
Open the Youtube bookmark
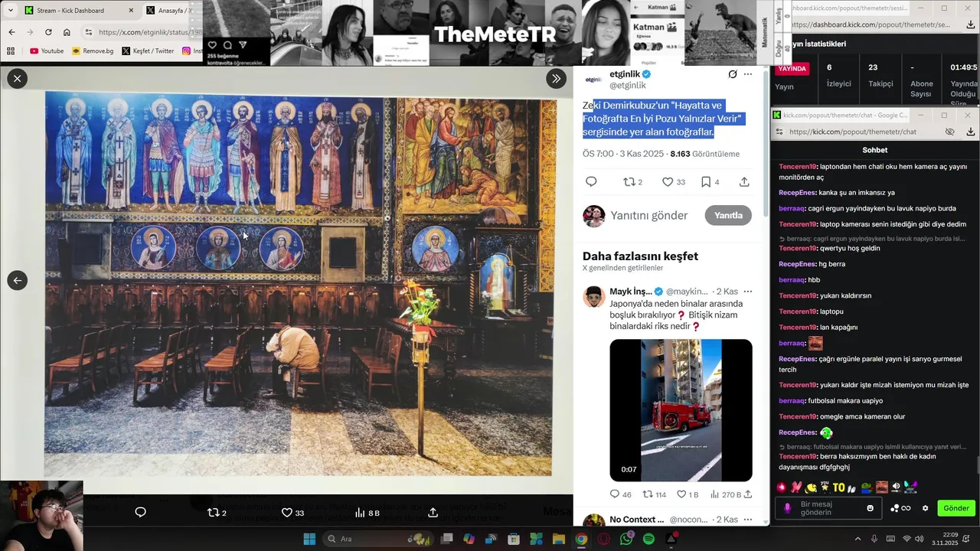point(47,51)
